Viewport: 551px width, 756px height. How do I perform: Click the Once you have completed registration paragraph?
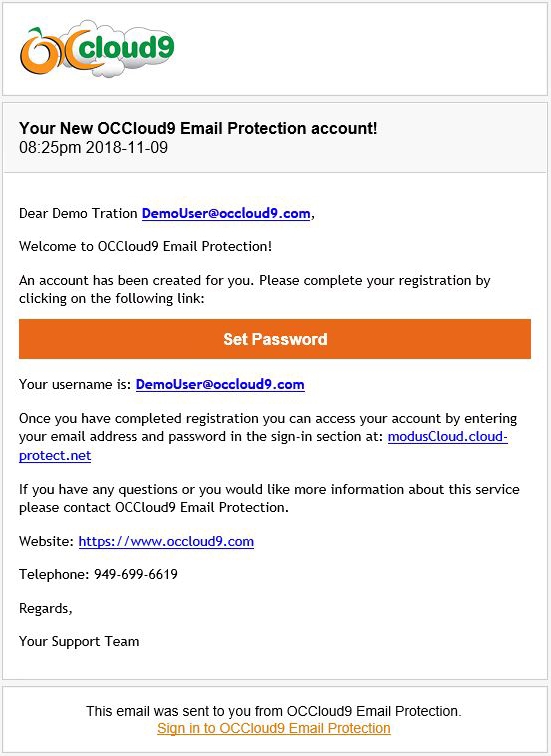coord(268,437)
